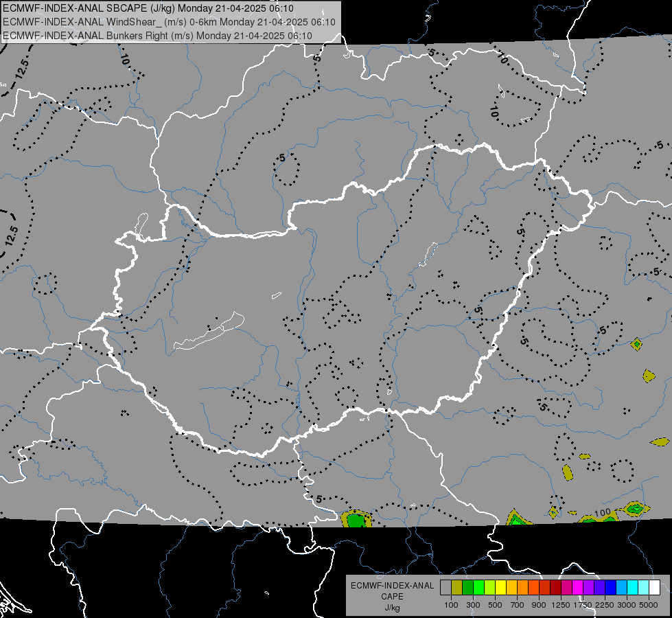
Task: Select the pure blue legend swatch
Action: (611, 588)
